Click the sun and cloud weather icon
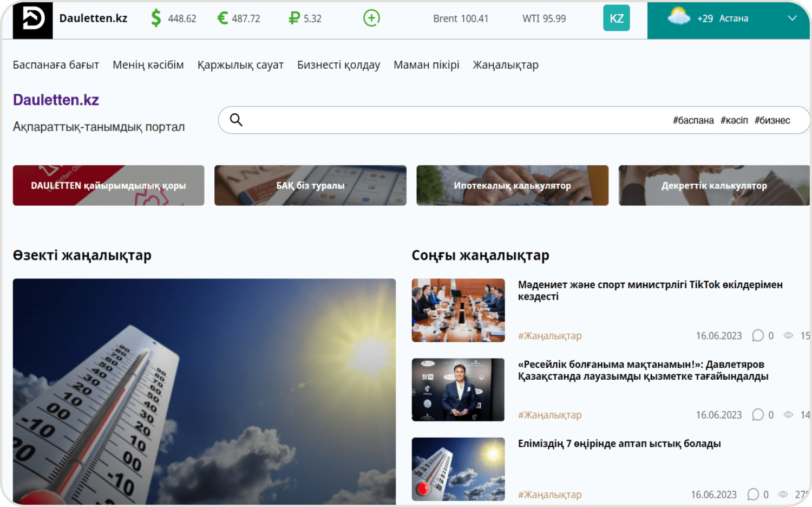This screenshot has width=812, height=507. 679,17
